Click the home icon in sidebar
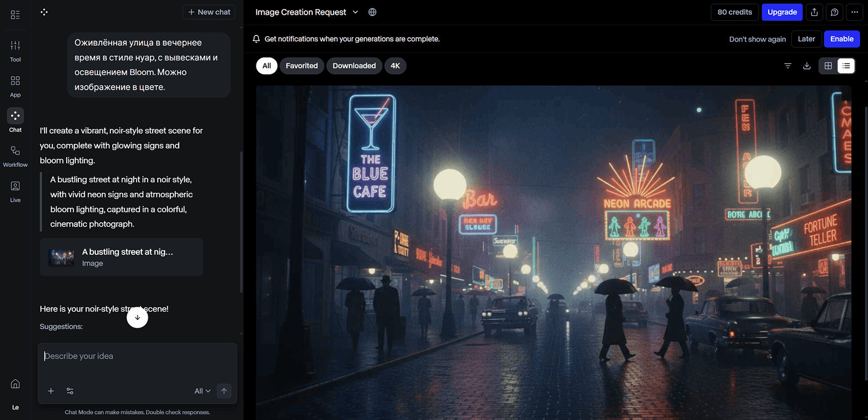Screen dimensions: 868x420 click(x=15, y=384)
